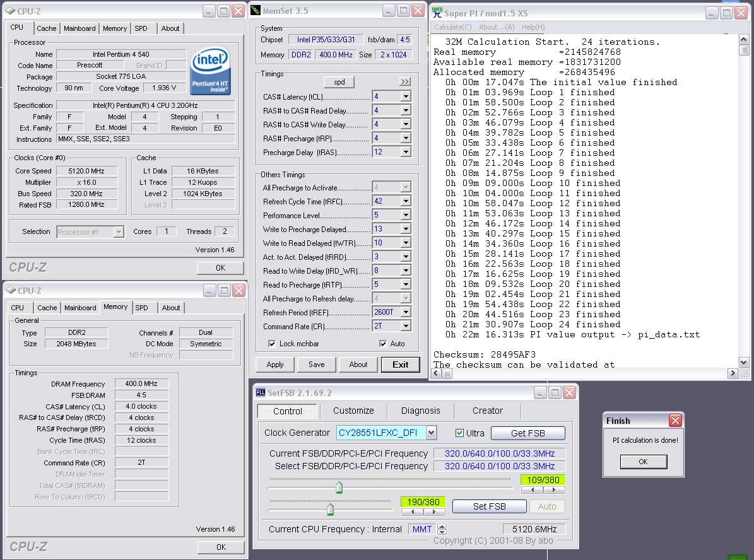Toggle the Ultra checkbox in SetFSB
This screenshot has height=560, width=754.
[x=459, y=433]
